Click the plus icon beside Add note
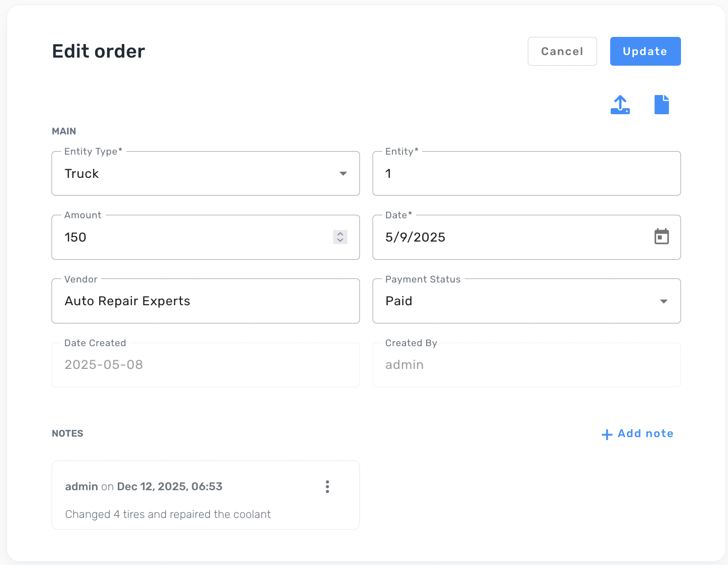Viewport: 728px width, 565px height. [x=607, y=434]
